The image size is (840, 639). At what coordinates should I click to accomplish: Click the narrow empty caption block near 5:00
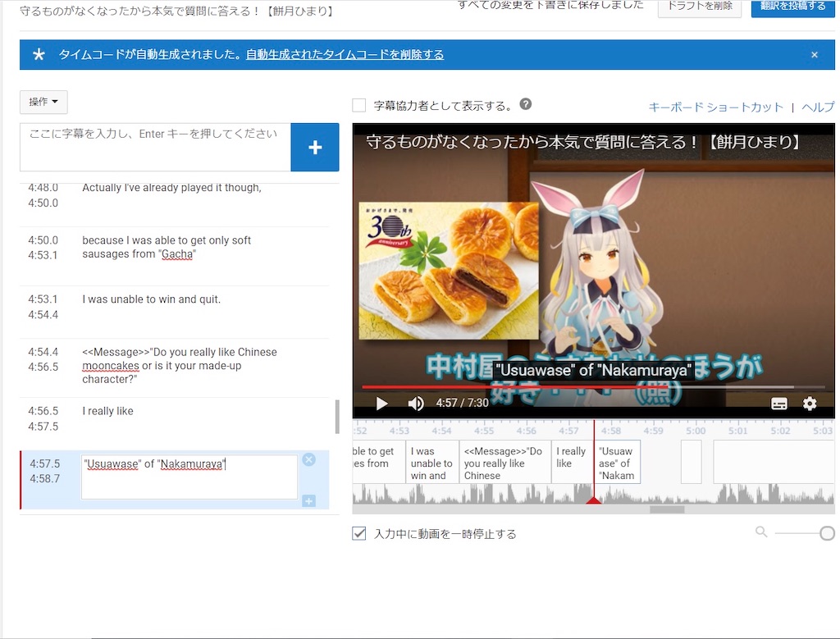(x=691, y=462)
